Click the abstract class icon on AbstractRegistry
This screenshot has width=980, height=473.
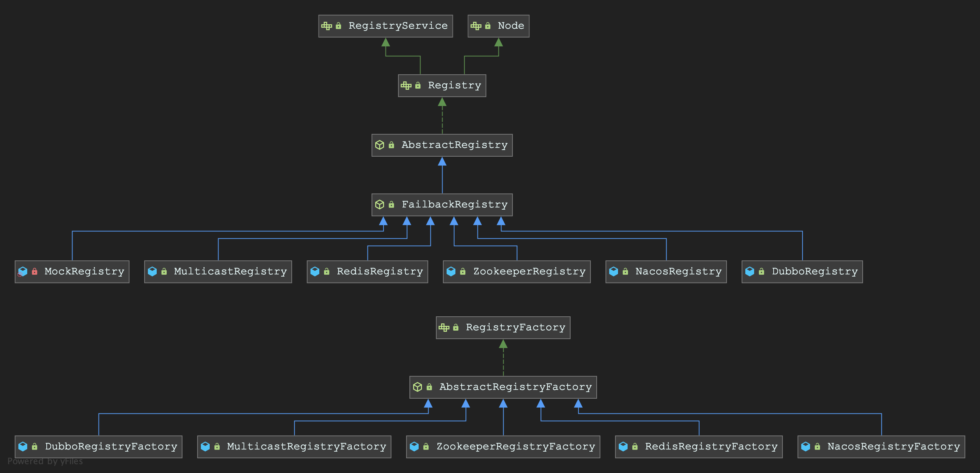click(x=379, y=145)
